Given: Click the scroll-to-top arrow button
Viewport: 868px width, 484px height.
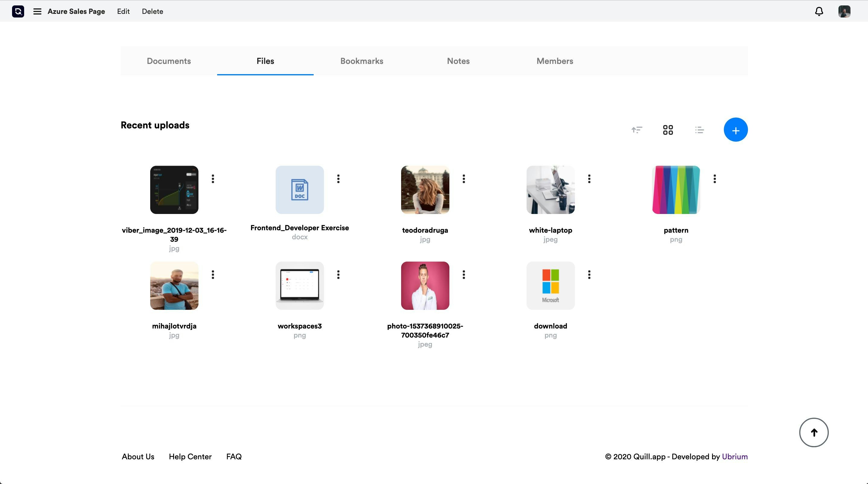Looking at the screenshot, I should point(814,432).
